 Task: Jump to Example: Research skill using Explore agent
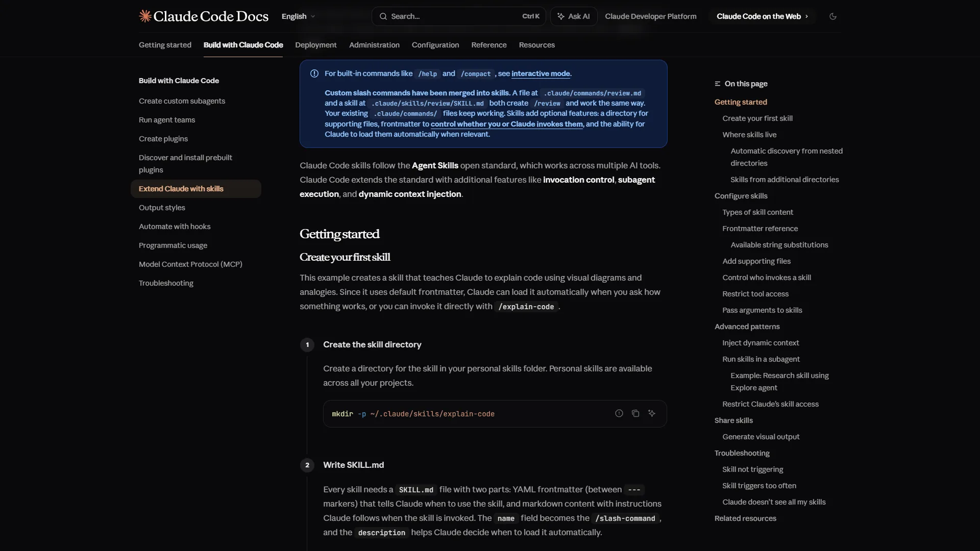[x=779, y=382]
